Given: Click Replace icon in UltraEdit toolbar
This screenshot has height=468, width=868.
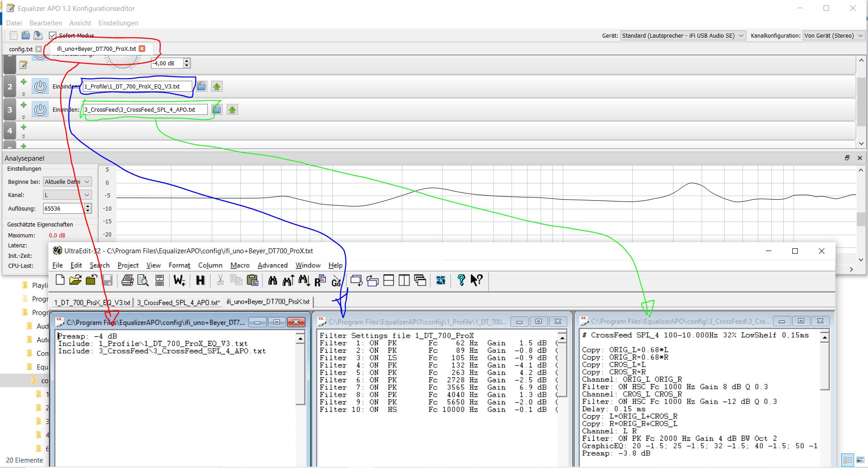Looking at the screenshot, I should [x=320, y=280].
